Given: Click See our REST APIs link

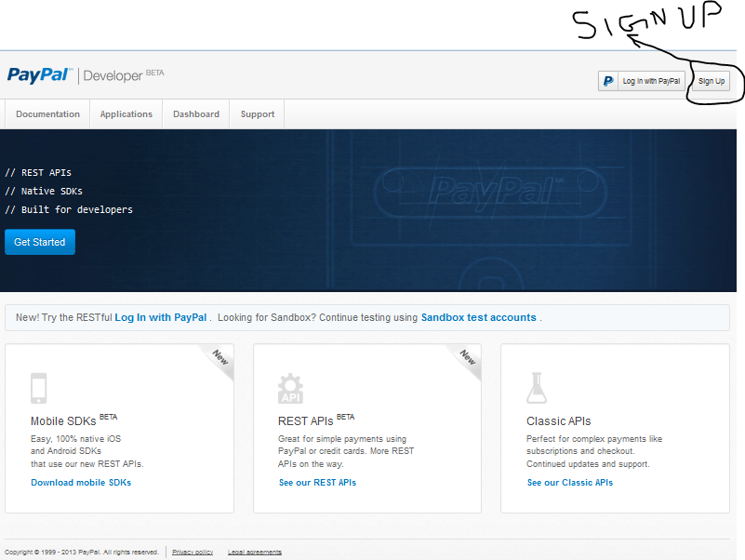Looking at the screenshot, I should 317,483.
